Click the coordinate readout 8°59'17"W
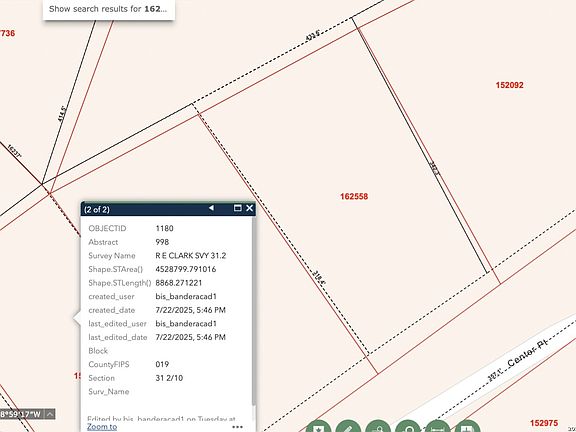Screen dimensions: 576x432 coord(21,414)
